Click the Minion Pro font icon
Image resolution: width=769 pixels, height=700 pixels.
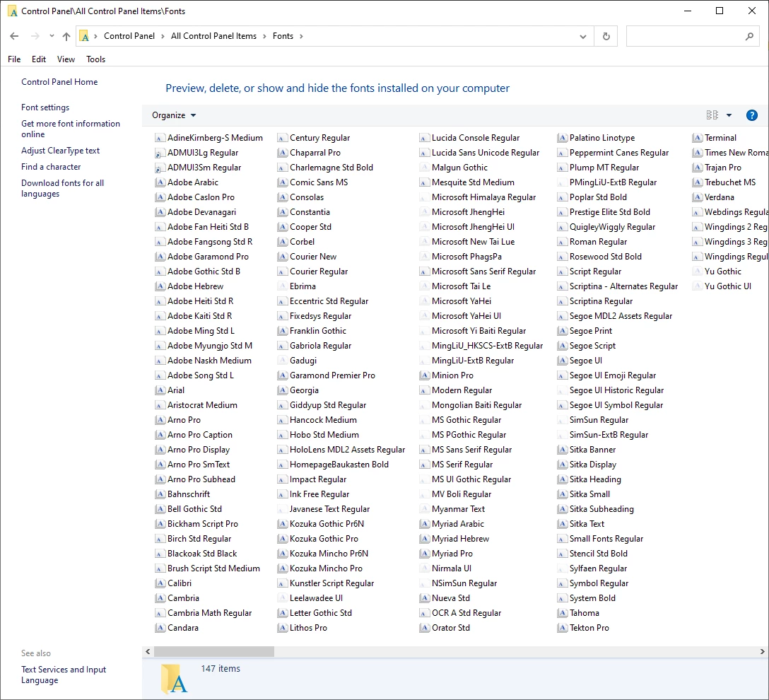pos(425,375)
